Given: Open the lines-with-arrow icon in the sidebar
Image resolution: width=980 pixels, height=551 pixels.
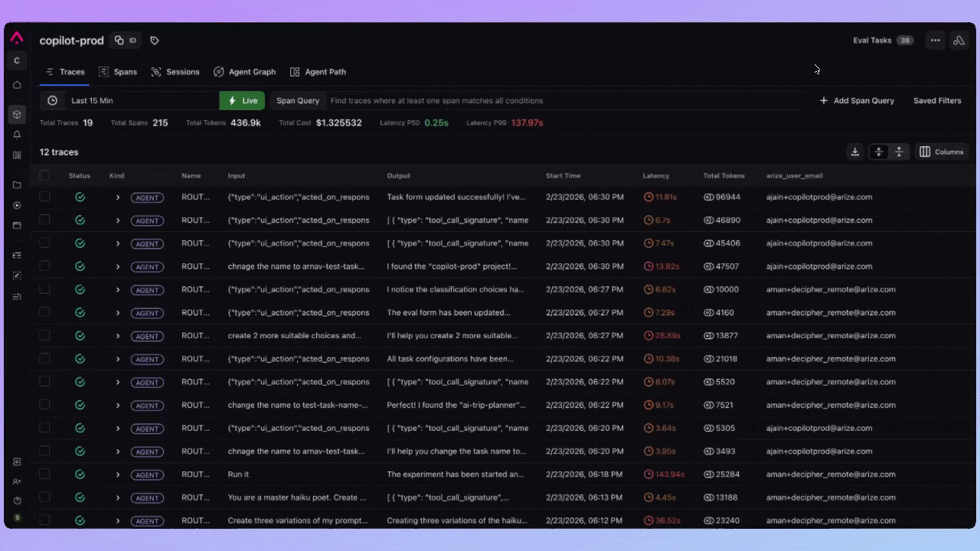Looking at the screenshot, I should [17, 296].
